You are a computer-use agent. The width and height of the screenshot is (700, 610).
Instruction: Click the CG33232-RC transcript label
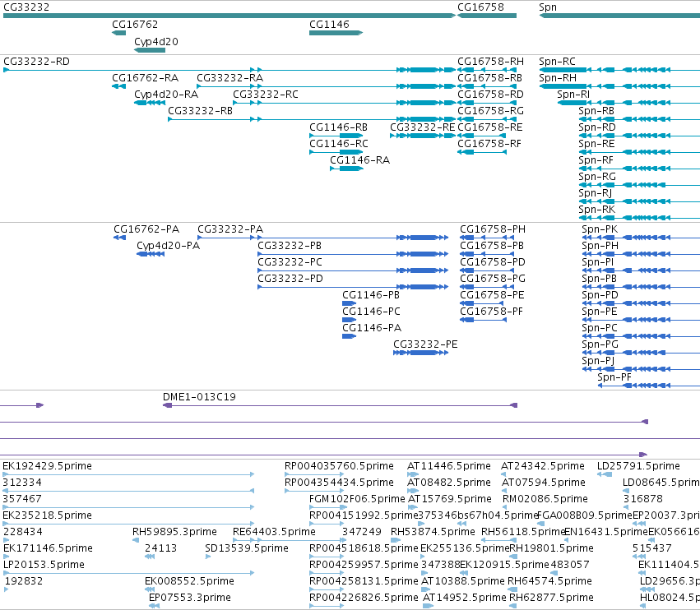click(266, 95)
